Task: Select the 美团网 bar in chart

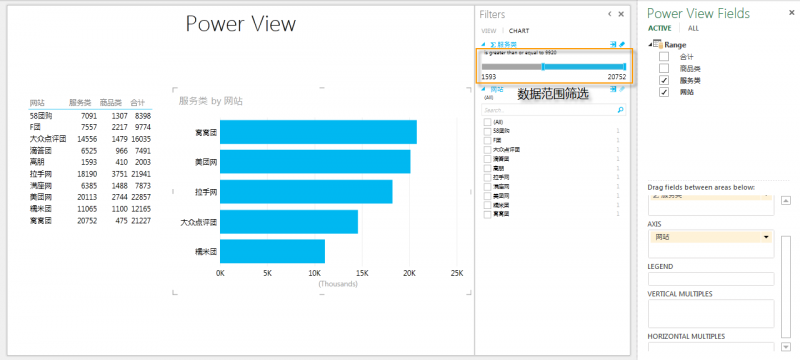Action: (x=315, y=162)
